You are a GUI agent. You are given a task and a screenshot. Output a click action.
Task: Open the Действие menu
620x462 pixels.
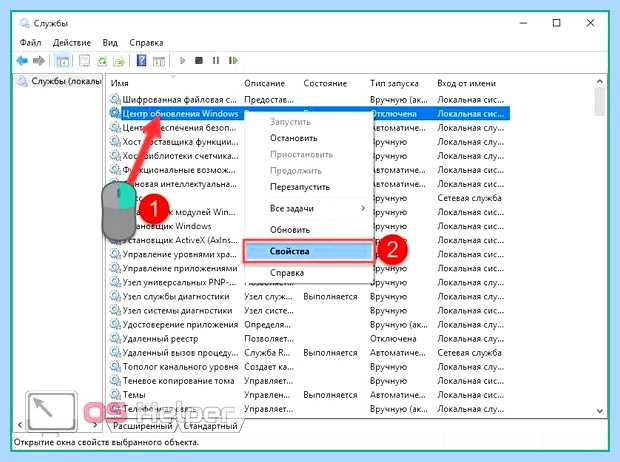point(72,43)
